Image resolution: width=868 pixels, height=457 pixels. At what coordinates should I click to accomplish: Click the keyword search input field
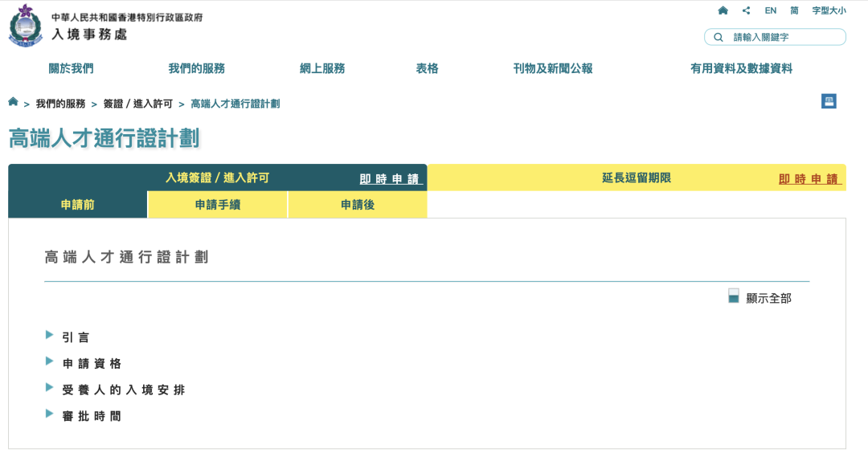pyautogui.click(x=784, y=37)
